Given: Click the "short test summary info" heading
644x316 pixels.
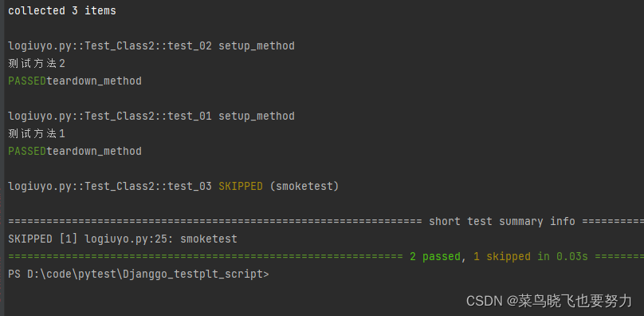Looking at the screenshot, I should coord(502,221).
